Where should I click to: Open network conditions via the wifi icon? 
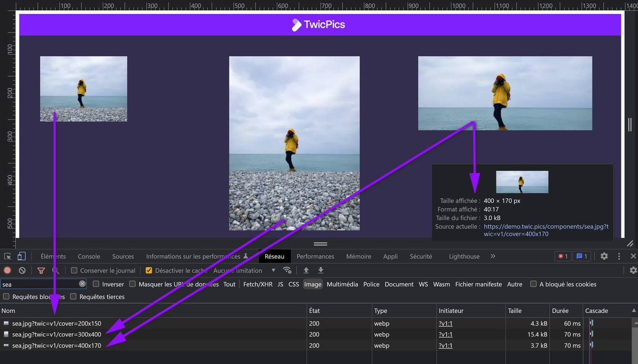tap(288, 270)
